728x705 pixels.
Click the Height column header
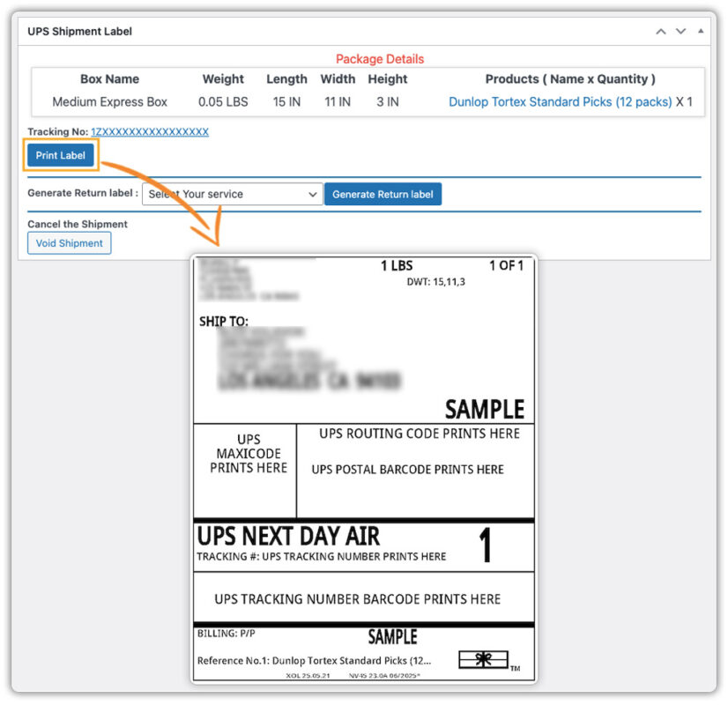(388, 79)
